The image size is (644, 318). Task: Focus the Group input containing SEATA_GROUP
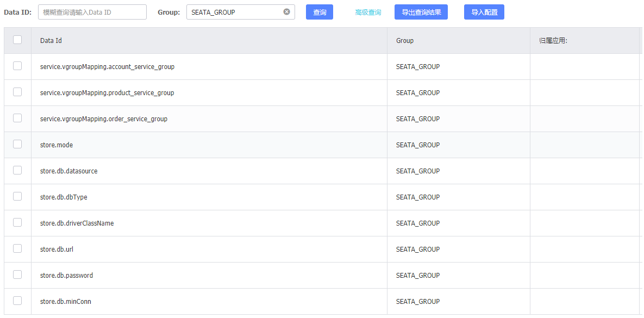tap(241, 13)
